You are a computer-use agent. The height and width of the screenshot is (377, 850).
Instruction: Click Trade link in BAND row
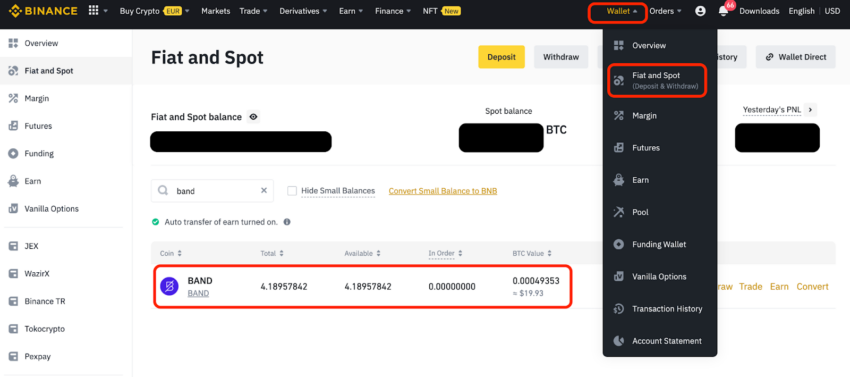(x=751, y=286)
